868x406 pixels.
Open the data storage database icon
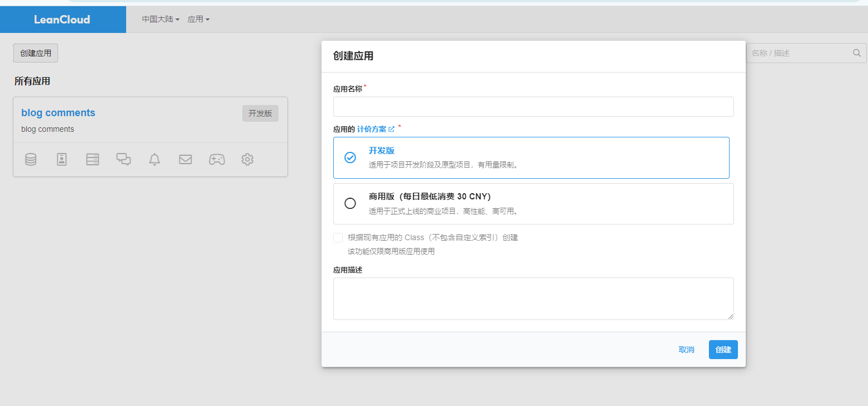pos(31,159)
